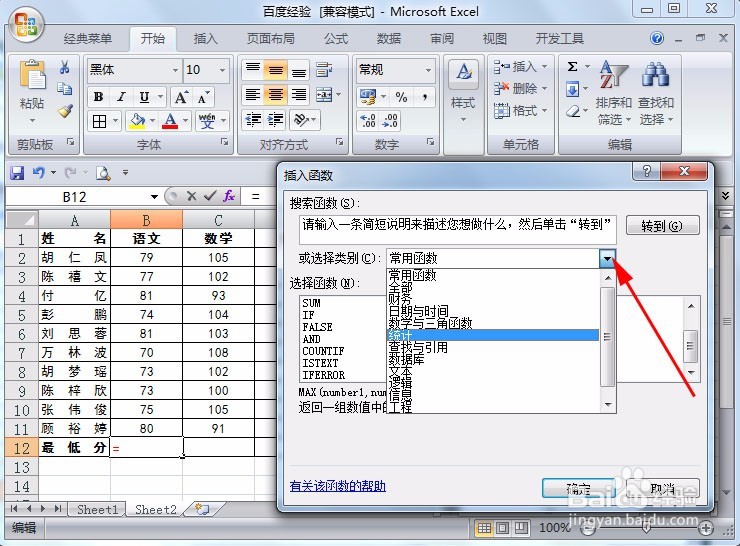Toggle align text left
Image resolution: width=740 pixels, height=546 pixels.
pos(253,95)
